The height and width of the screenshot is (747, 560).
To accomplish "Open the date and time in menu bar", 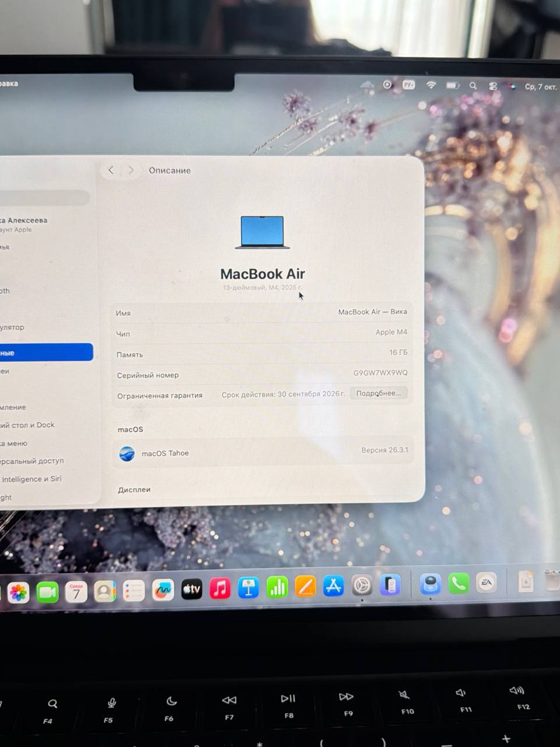I will (540, 87).
